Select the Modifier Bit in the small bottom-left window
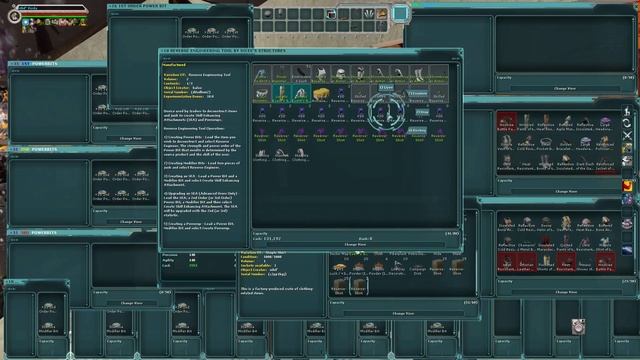Viewport: 640px width, 360px height. (x=49, y=327)
